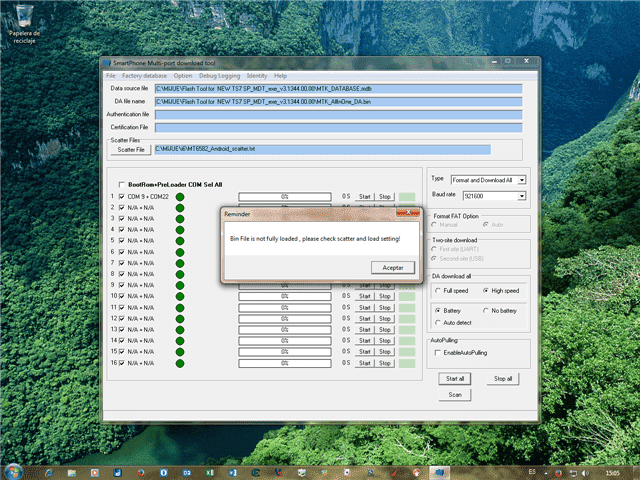
Task: Launch Windows Media Player from taskbar
Action: pyautogui.click(x=95, y=473)
